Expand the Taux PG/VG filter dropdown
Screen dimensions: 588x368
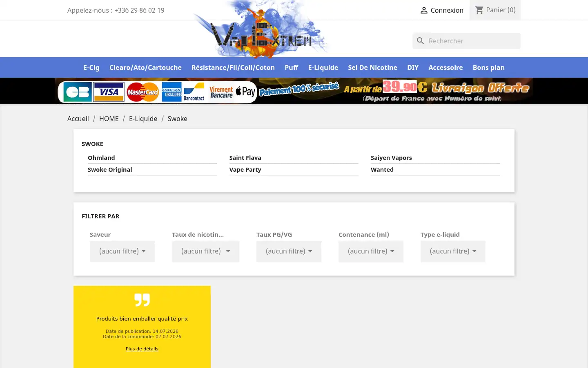pos(289,251)
